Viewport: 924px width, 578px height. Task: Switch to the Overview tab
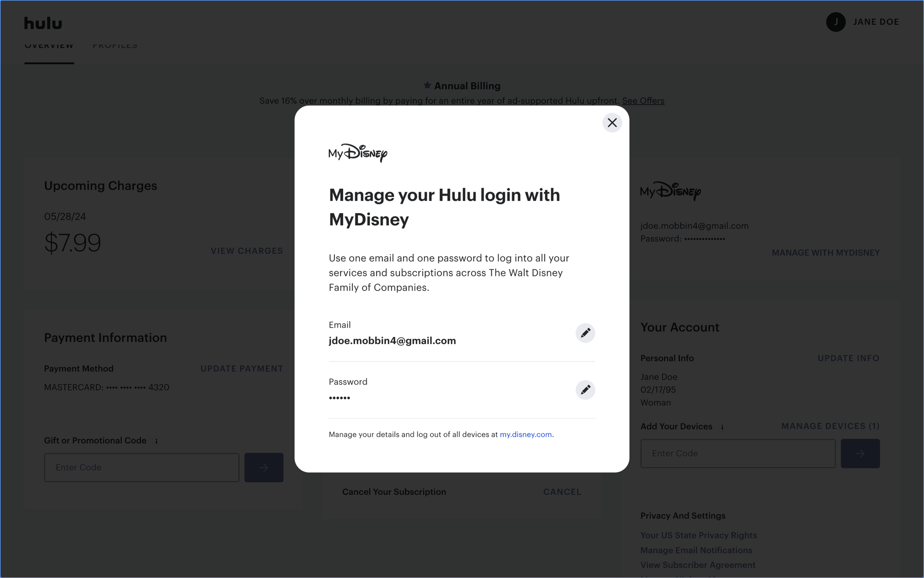pyautogui.click(x=49, y=47)
